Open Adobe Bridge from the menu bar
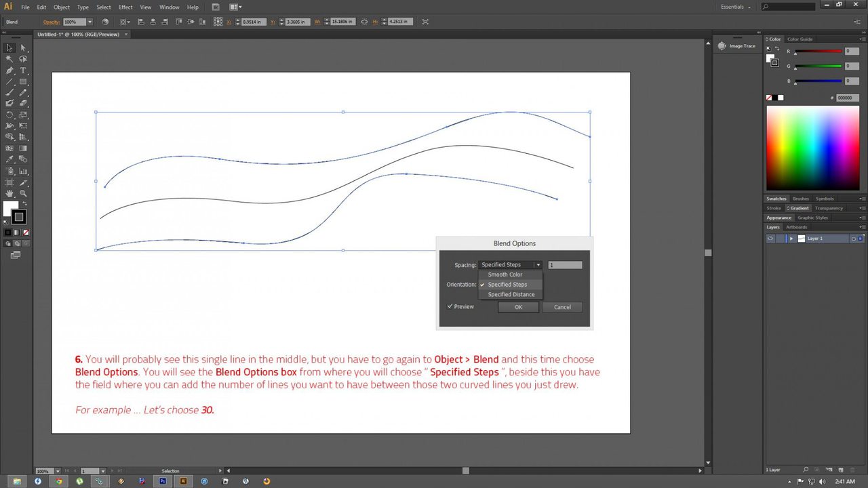 pos(216,7)
